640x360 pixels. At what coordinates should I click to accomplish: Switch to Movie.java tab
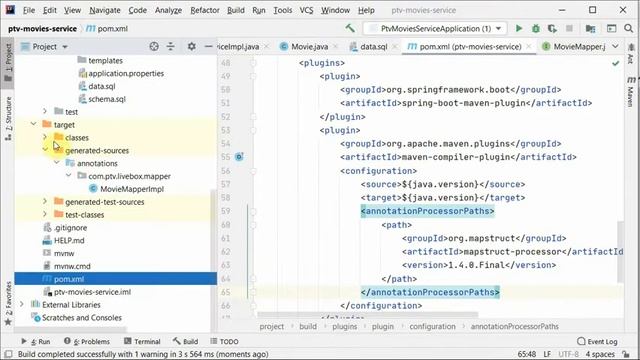click(x=309, y=47)
